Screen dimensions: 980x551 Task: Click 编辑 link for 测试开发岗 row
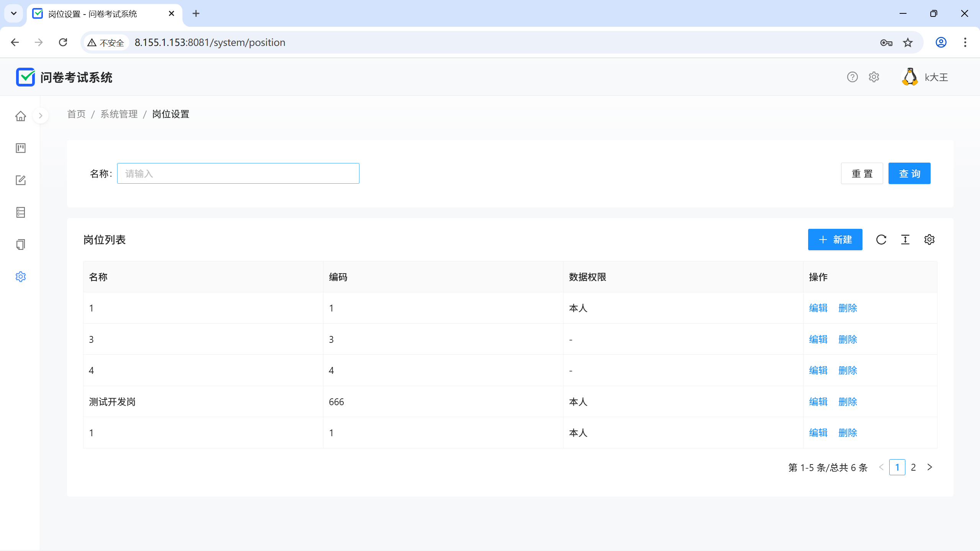point(818,402)
